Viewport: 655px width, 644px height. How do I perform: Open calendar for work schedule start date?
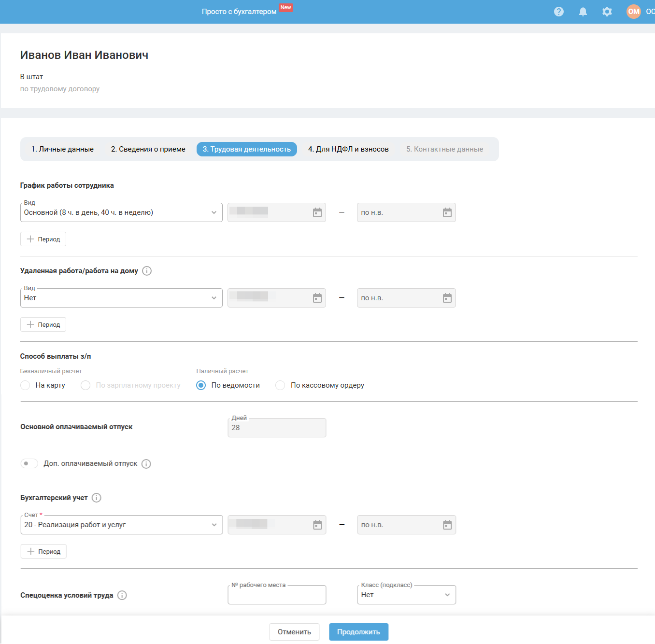[x=317, y=212]
